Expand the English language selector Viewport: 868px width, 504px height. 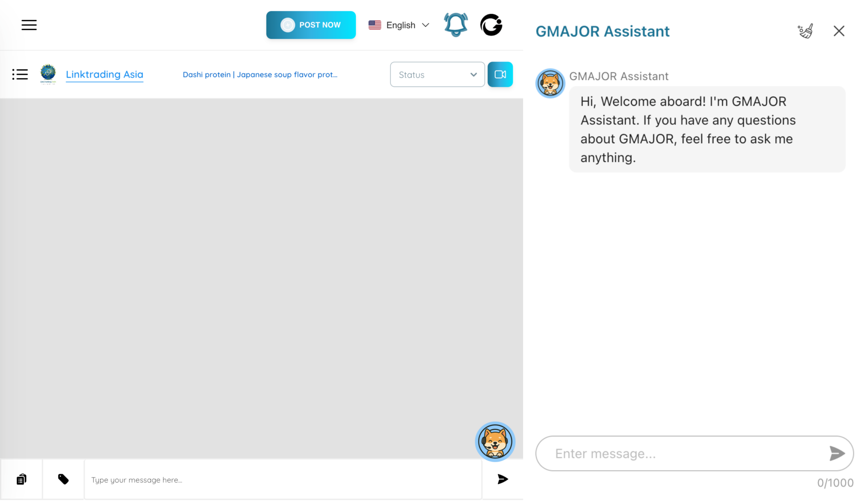tap(400, 25)
